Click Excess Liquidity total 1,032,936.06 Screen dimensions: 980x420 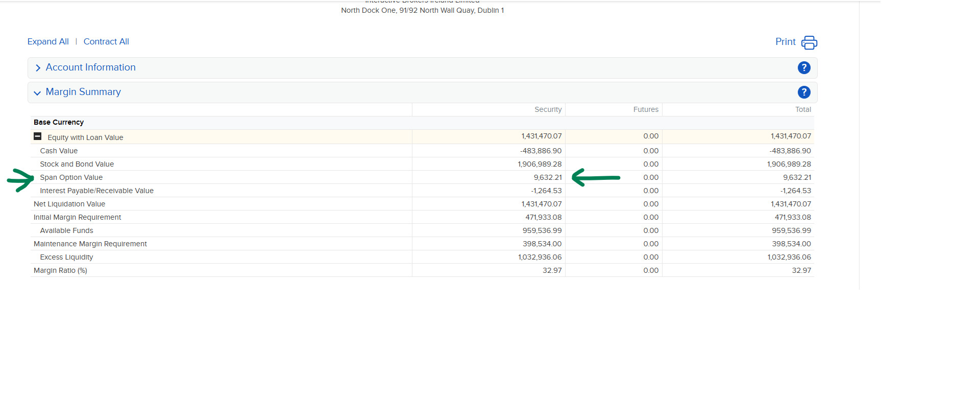pos(789,257)
